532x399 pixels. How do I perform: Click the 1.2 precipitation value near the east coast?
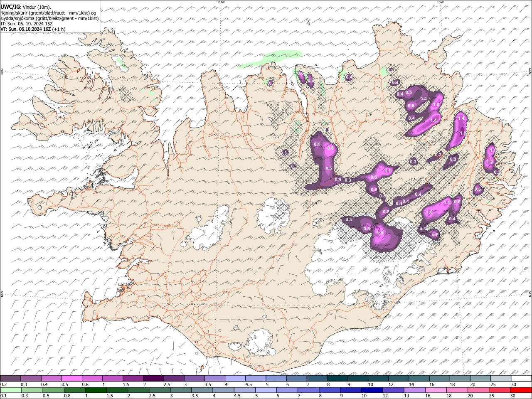(490, 162)
